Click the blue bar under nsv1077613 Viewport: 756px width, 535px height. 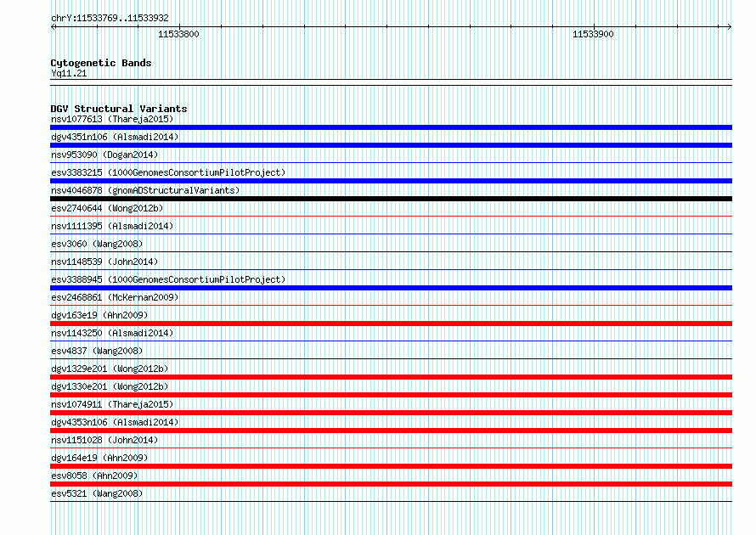pyautogui.click(x=391, y=127)
